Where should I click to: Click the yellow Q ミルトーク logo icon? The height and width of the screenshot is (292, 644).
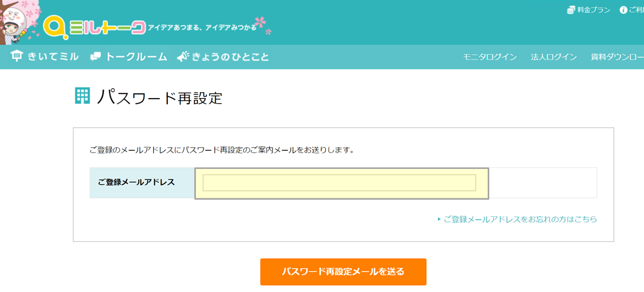(55, 27)
